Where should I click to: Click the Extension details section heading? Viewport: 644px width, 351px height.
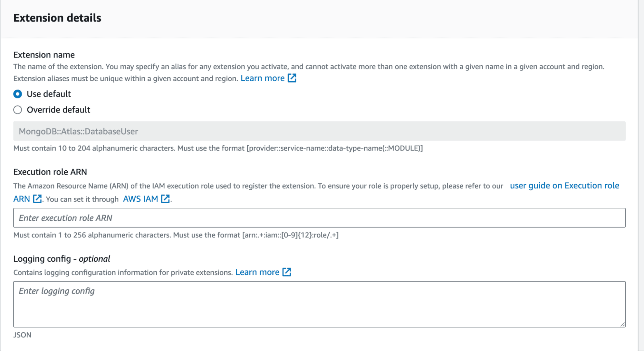coord(57,18)
